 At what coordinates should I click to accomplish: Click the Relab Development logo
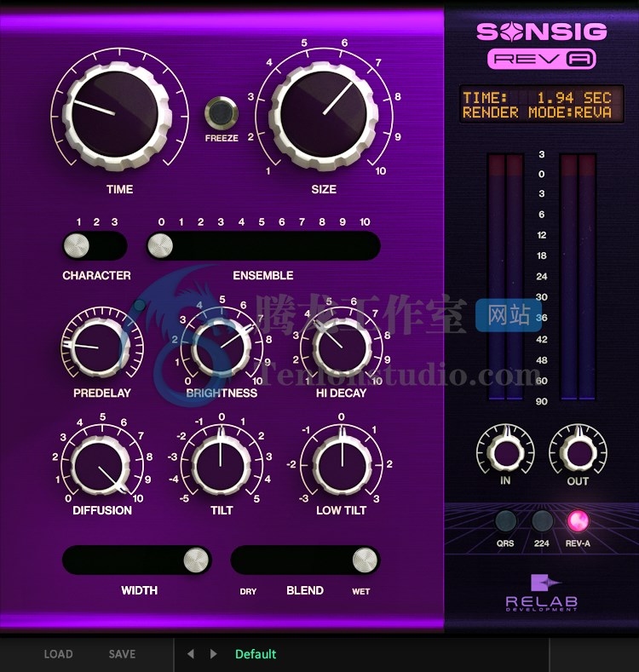542,593
